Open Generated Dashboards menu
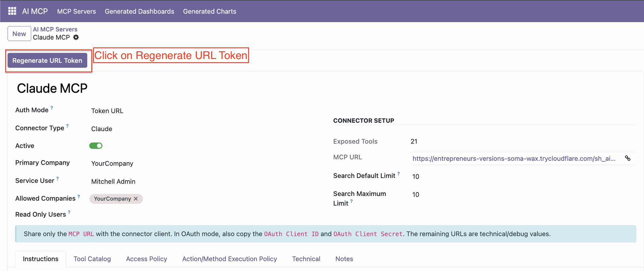 [x=139, y=11]
